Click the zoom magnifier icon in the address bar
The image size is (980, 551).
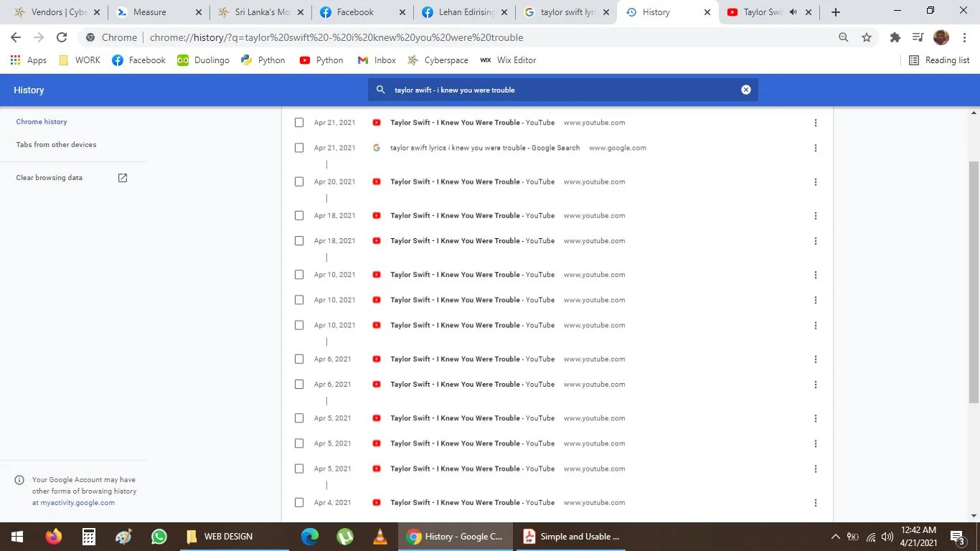844,37
